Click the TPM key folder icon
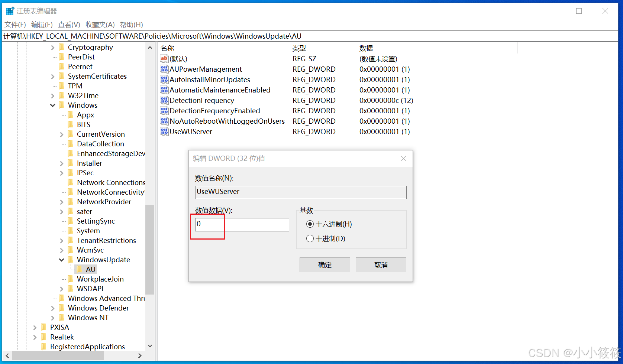The width and height of the screenshot is (623, 364). click(62, 86)
